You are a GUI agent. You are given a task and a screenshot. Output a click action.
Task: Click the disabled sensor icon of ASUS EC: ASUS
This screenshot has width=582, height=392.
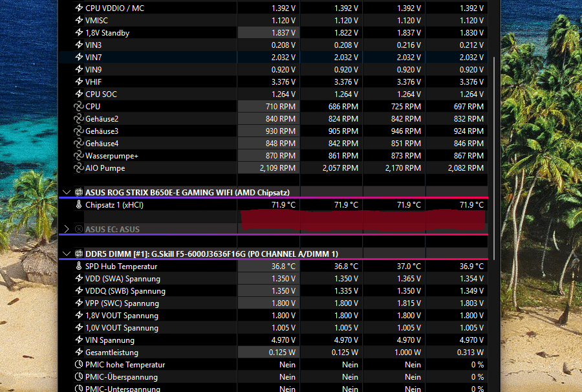79,229
